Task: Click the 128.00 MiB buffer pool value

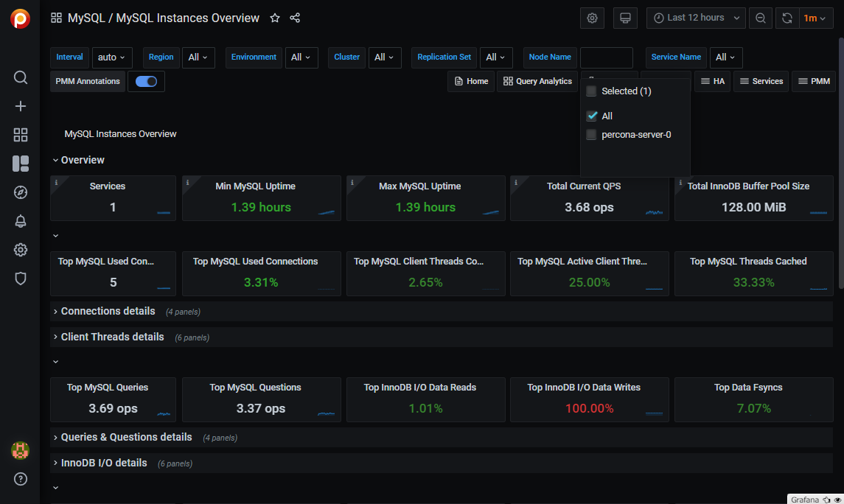Action: click(x=753, y=207)
